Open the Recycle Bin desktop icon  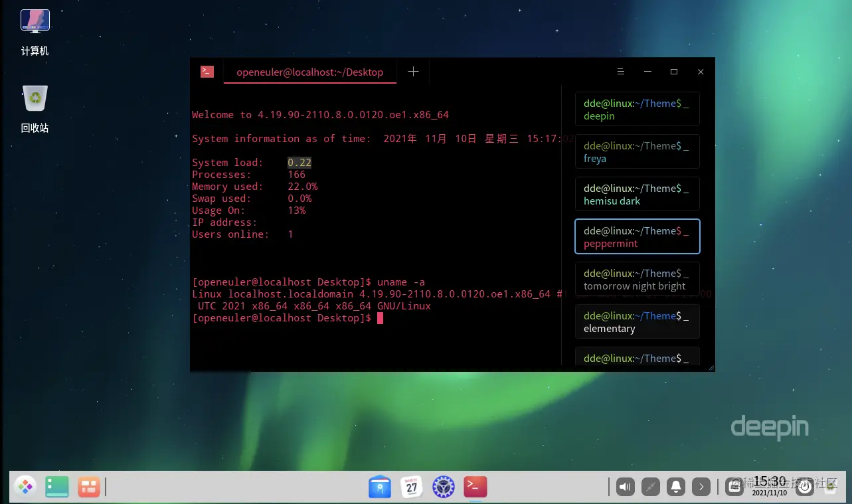pos(35,109)
